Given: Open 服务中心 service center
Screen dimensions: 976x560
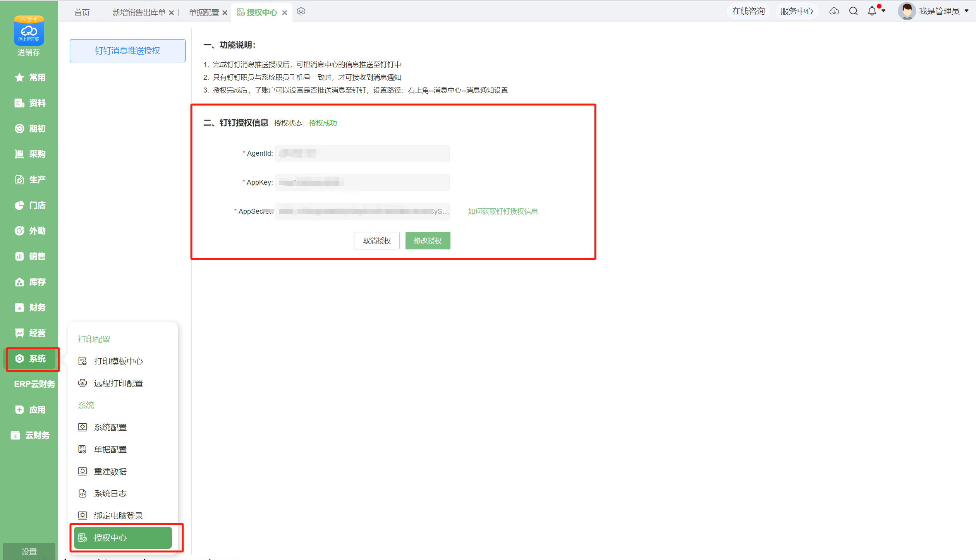Looking at the screenshot, I should pos(797,11).
